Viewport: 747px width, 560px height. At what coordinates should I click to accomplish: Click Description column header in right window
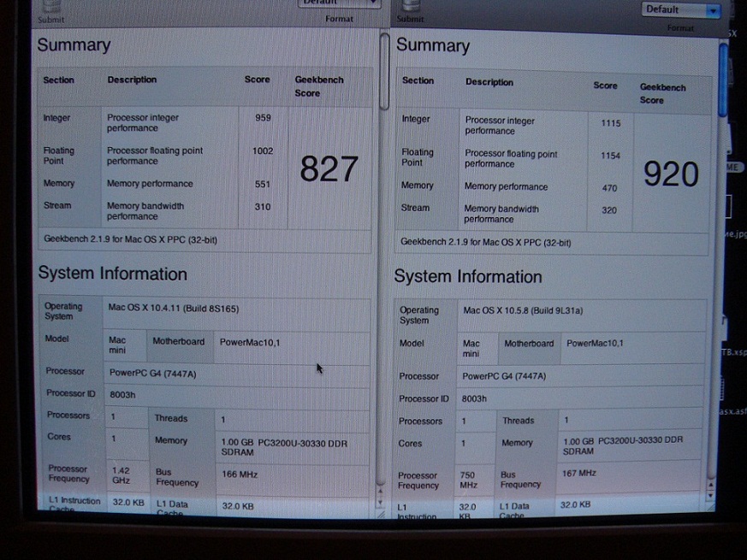coord(489,82)
